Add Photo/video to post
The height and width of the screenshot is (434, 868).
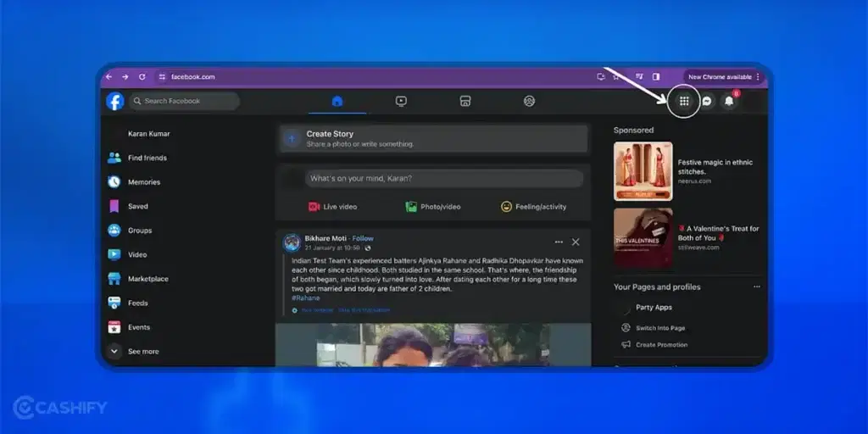[433, 207]
